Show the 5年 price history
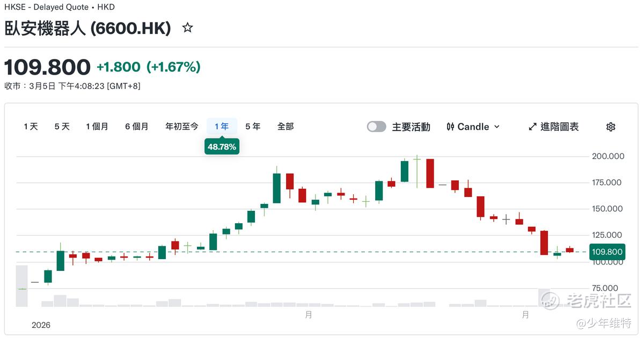Viewport: 644px width, 338px height. [253, 127]
